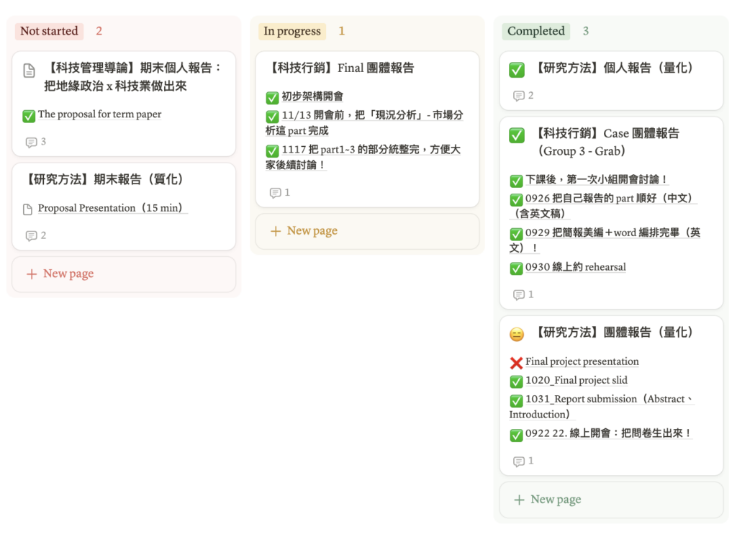Click the red X beside Final project presentation
This screenshot has height=560, width=737.
516,363
